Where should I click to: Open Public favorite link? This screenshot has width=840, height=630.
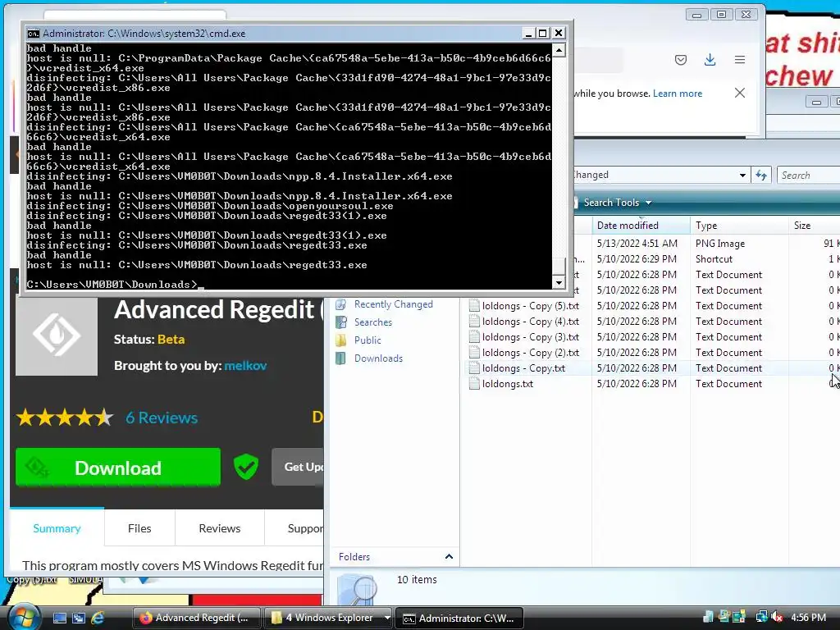pyautogui.click(x=367, y=340)
